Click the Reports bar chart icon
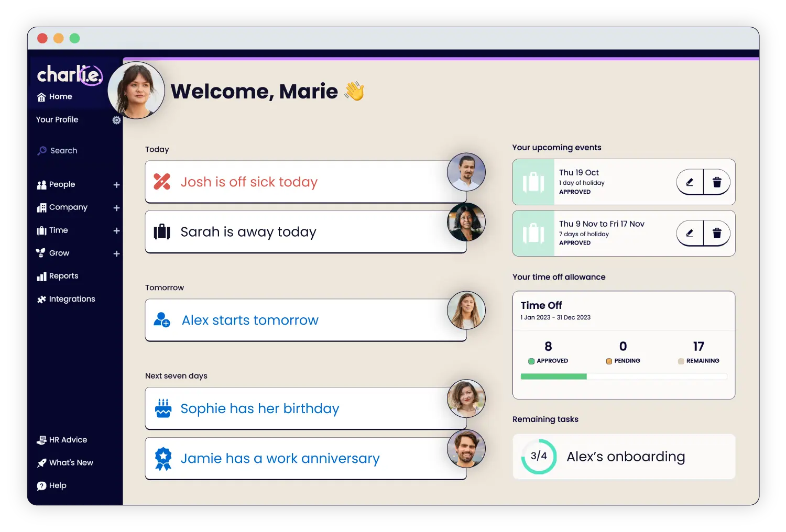786x532 pixels. click(41, 277)
